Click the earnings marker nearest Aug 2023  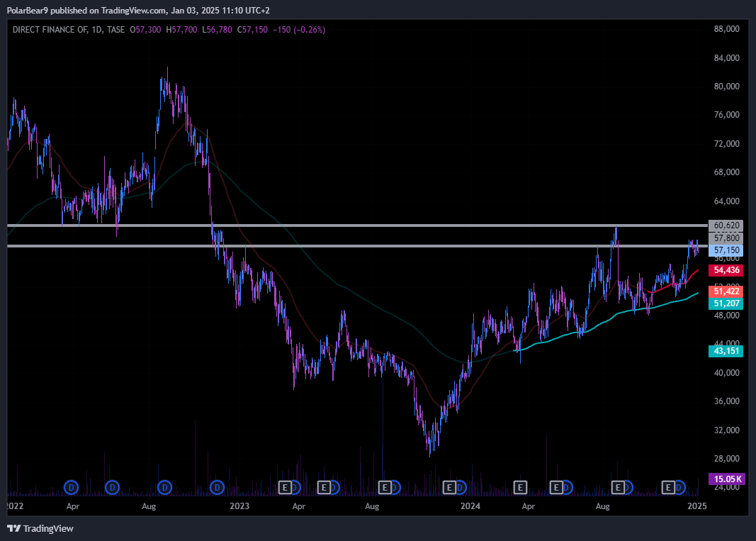pos(385,487)
